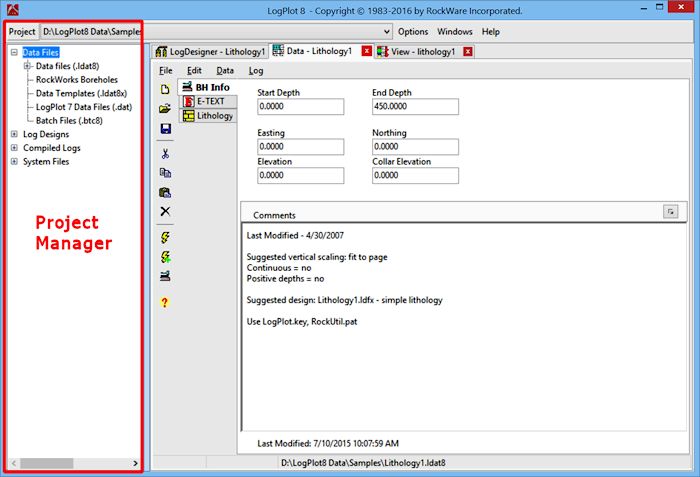Click the Start Depth input field
The height and width of the screenshot is (477, 700).
(x=300, y=106)
